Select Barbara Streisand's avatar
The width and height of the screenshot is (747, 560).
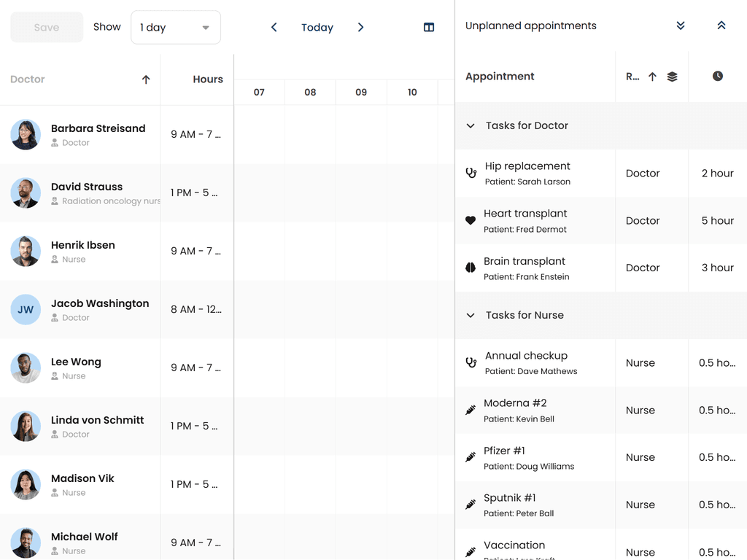pyautogui.click(x=26, y=135)
